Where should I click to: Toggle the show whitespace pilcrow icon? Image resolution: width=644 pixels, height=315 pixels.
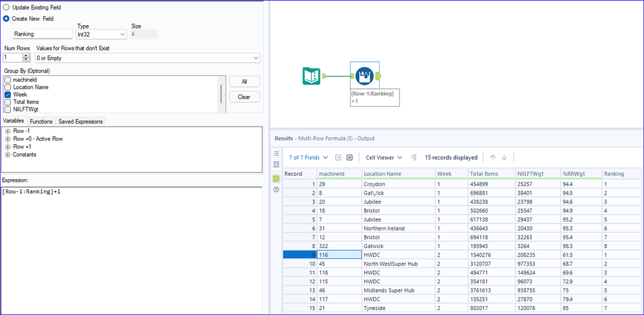414,157
